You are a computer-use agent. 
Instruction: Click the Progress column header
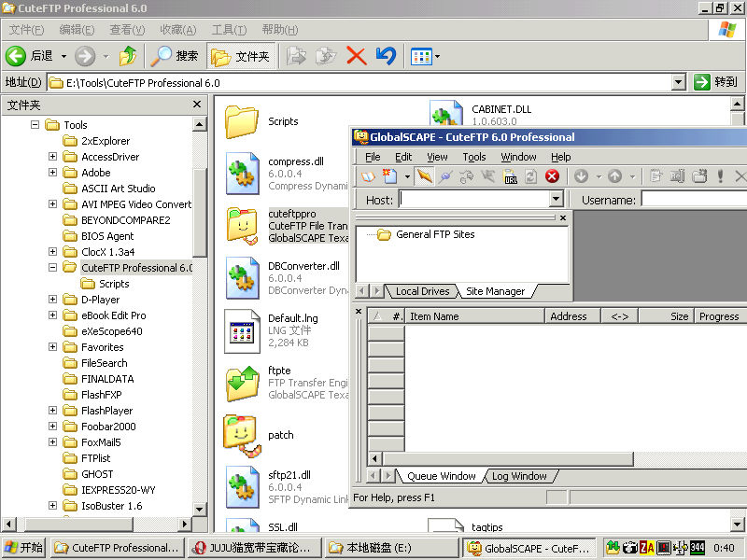(719, 316)
